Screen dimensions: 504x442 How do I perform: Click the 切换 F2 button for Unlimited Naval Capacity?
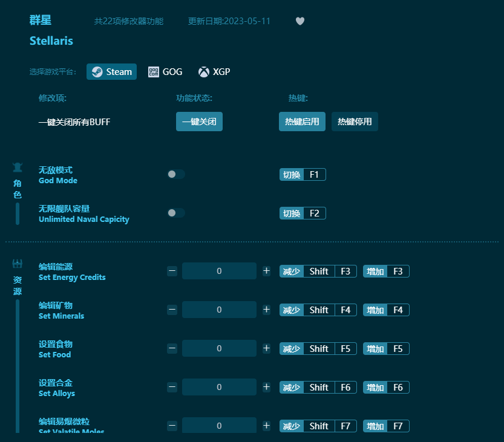[x=303, y=212]
